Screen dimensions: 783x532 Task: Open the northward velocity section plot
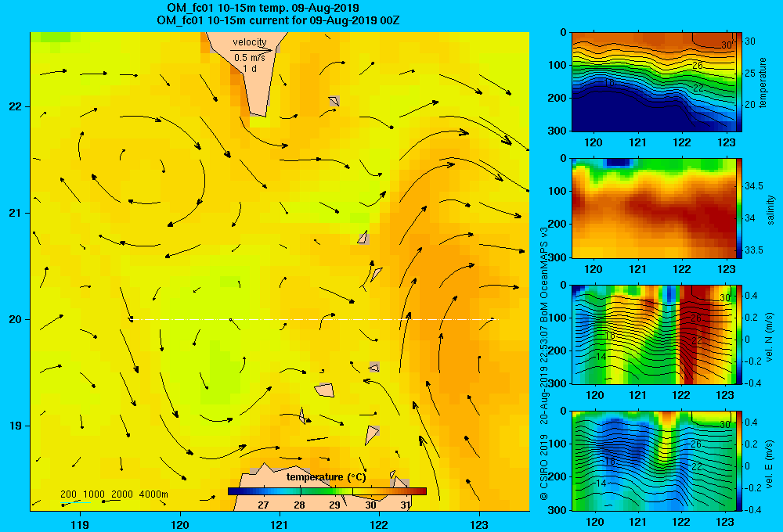(x=654, y=334)
